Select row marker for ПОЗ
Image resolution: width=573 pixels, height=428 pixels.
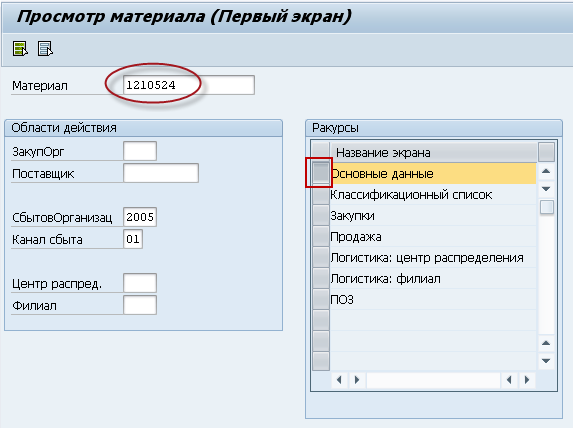point(321,299)
